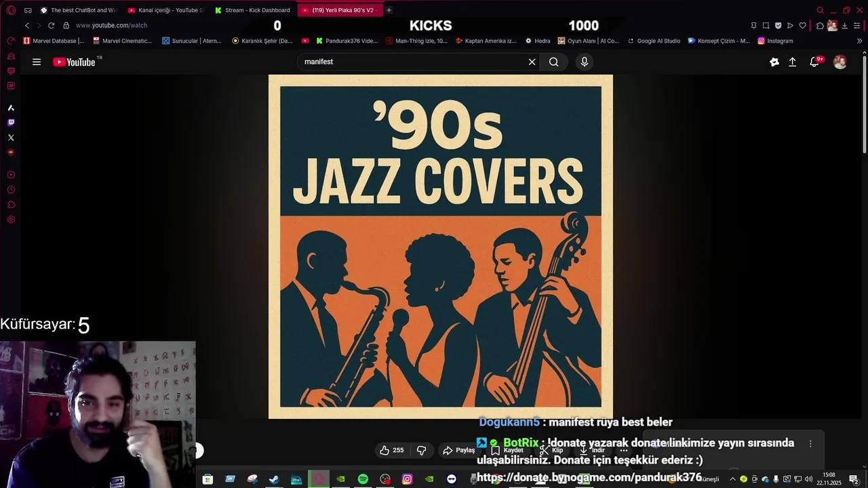868x488 pixels.
Task: Clear the YouTube search query
Action: (x=532, y=62)
